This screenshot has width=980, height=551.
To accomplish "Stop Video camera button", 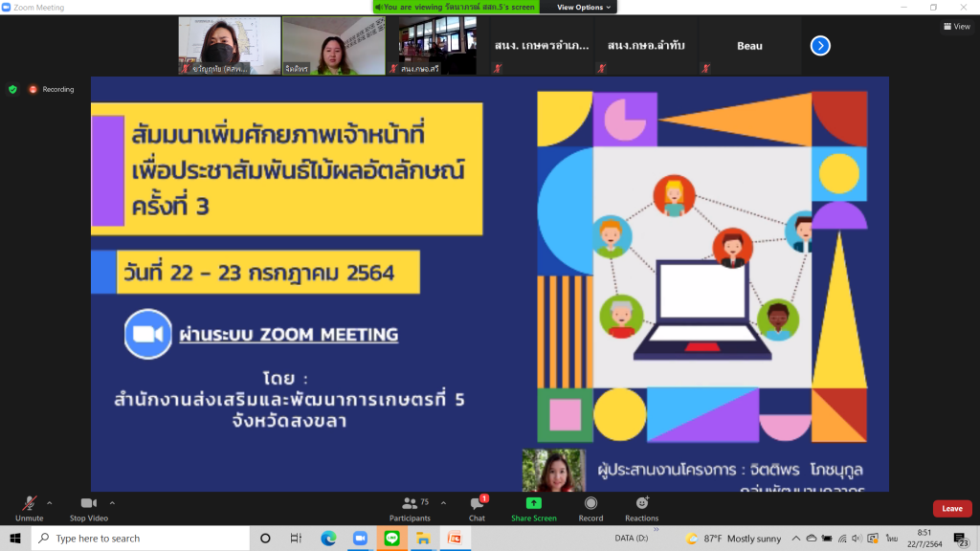I will coord(89,509).
